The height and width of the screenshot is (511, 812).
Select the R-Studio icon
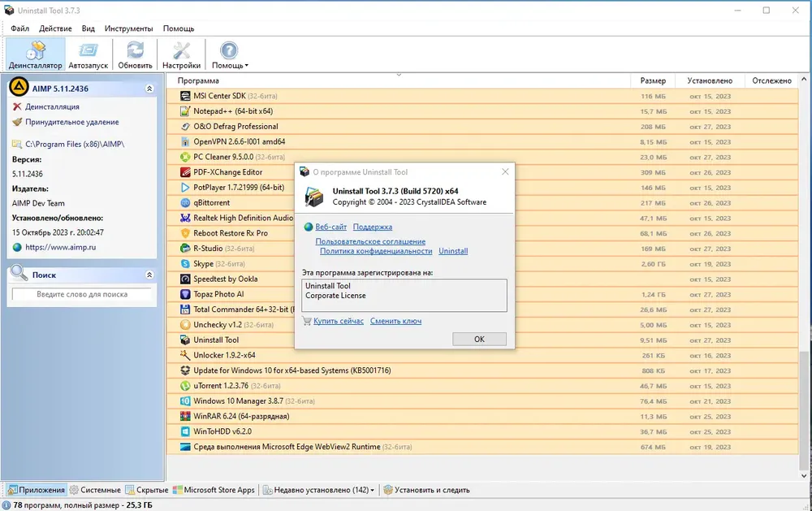(185, 249)
